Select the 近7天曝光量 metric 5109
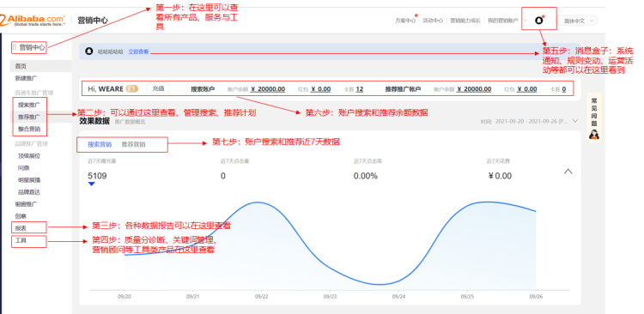The height and width of the screenshot is (314, 644). [97, 176]
